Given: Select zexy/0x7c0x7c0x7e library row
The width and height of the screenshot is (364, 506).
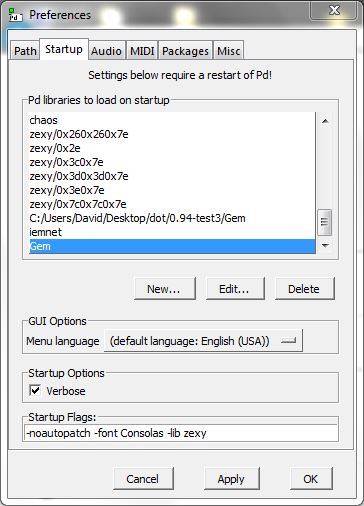Looking at the screenshot, I should [x=172, y=204].
